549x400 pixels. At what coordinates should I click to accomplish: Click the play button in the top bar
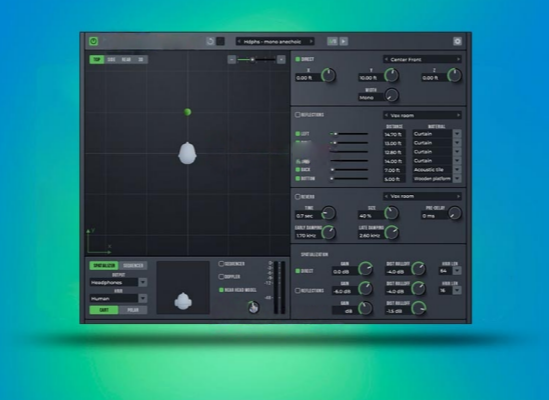click(343, 41)
